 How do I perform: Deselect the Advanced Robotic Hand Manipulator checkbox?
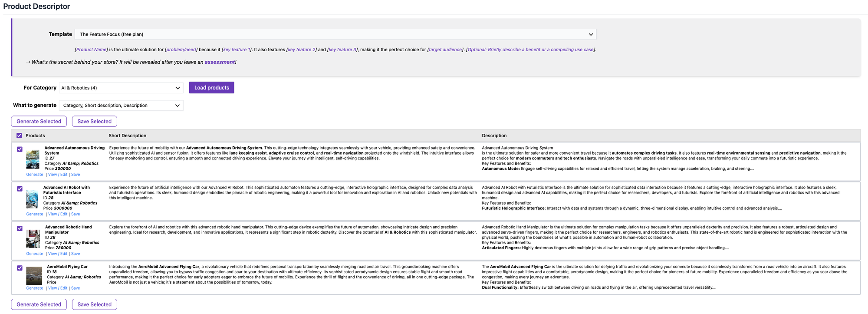click(x=20, y=228)
